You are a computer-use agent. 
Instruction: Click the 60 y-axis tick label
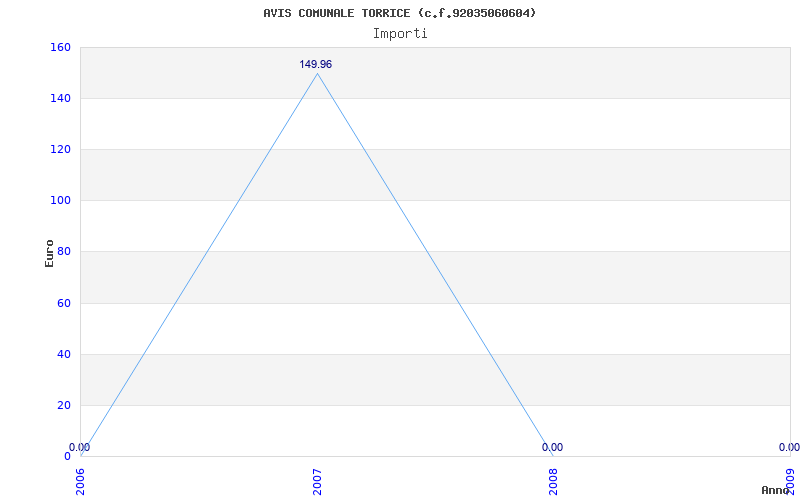pos(63,304)
